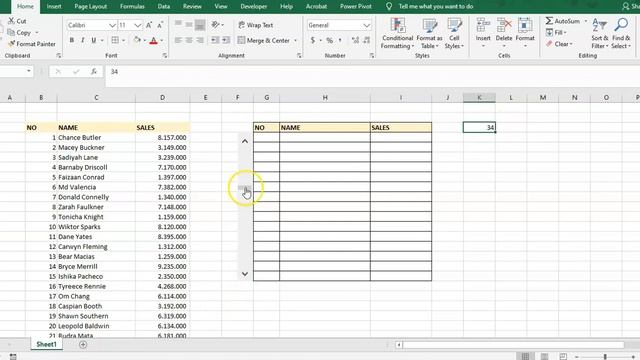The image size is (640, 360).
Task: Open the Format cells menu
Action: click(x=525, y=33)
